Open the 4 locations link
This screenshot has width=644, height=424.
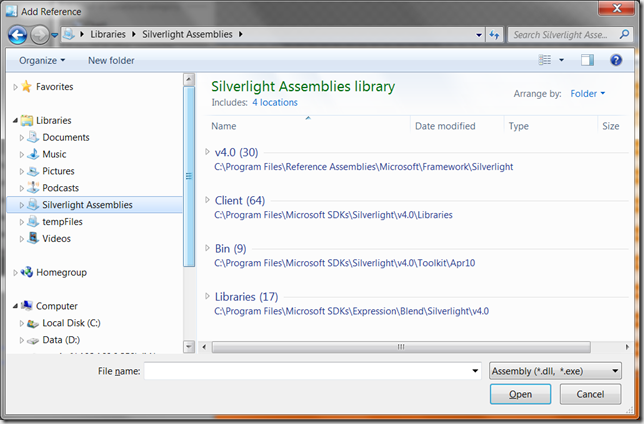pos(275,102)
